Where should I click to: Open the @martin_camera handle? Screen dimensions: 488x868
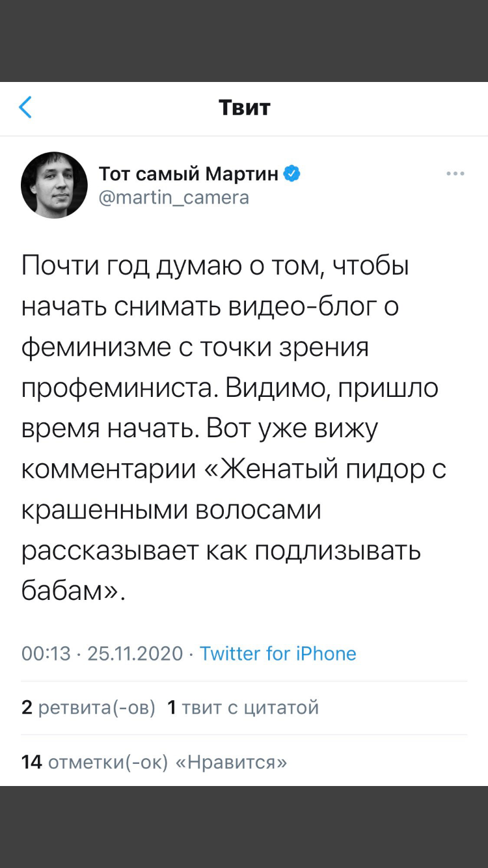(174, 197)
